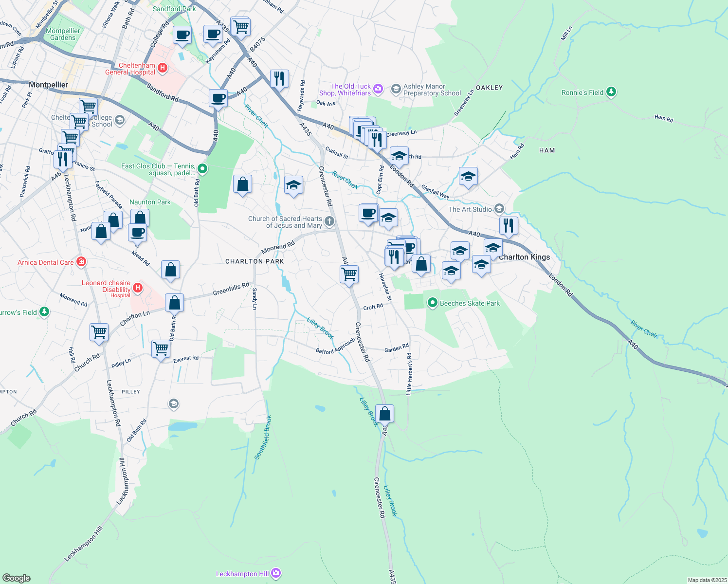728x584 pixels.
Task: Click the Google logo
Action: coord(17,578)
